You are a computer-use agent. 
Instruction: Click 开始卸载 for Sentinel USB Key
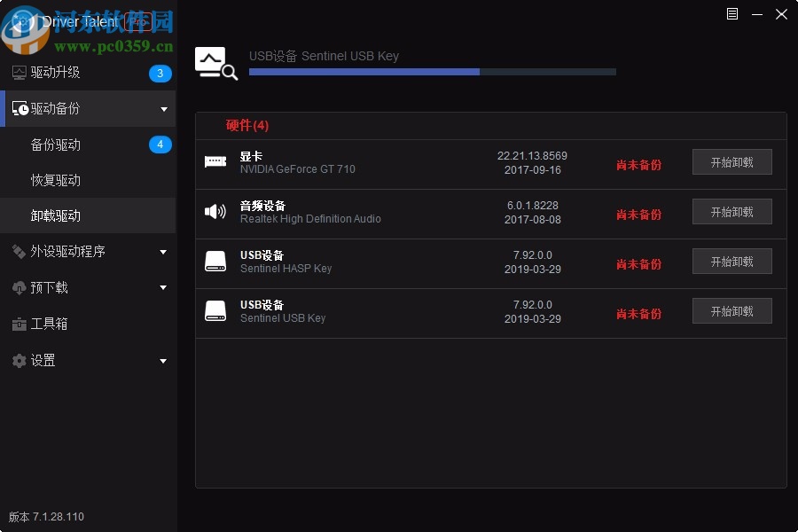point(732,310)
